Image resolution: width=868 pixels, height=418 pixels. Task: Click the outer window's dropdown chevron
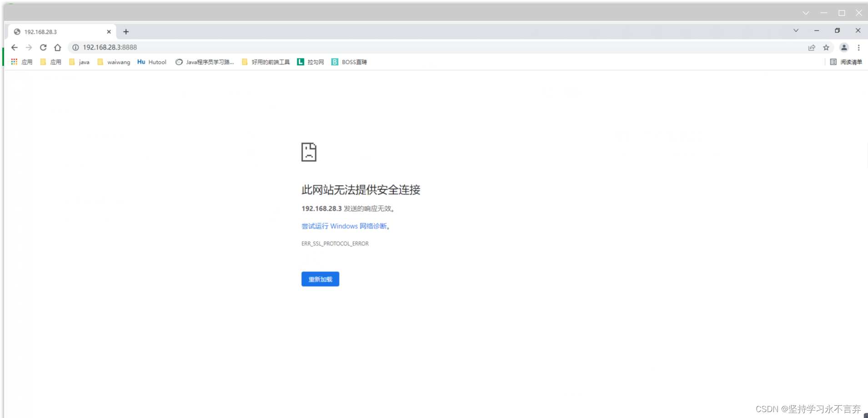(806, 13)
